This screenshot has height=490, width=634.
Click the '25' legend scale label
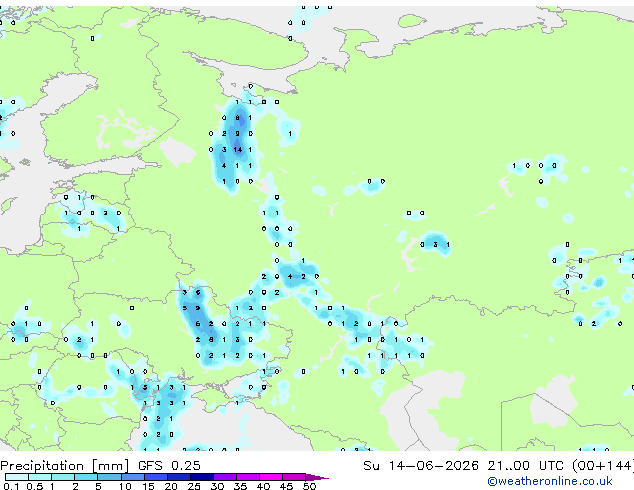coord(194,486)
